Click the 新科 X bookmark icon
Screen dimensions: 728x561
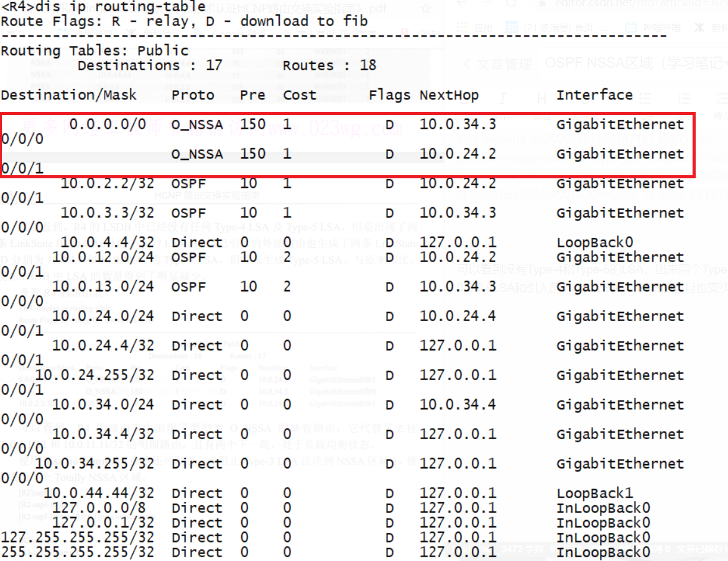699,27
